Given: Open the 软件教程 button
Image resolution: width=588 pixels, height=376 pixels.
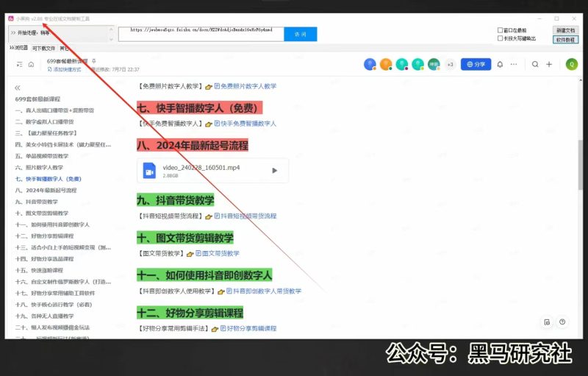Looking at the screenshot, I should click(x=565, y=40).
